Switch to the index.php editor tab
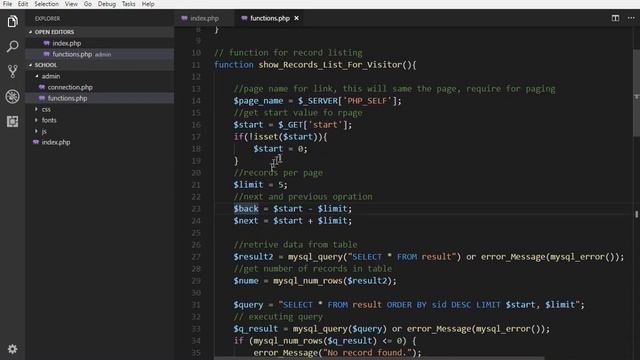 click(x=205, y=18)
